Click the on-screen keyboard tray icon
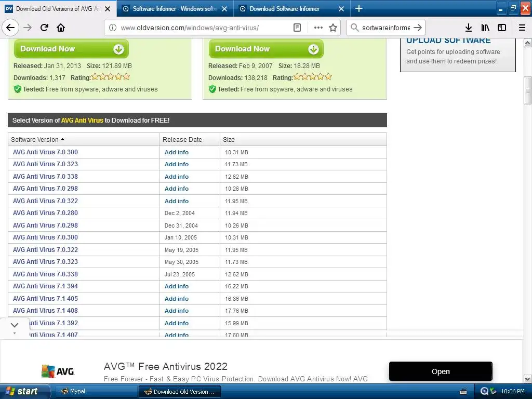Image resolution: width=532 pixels, height=399 pixels. pos(463,392)
